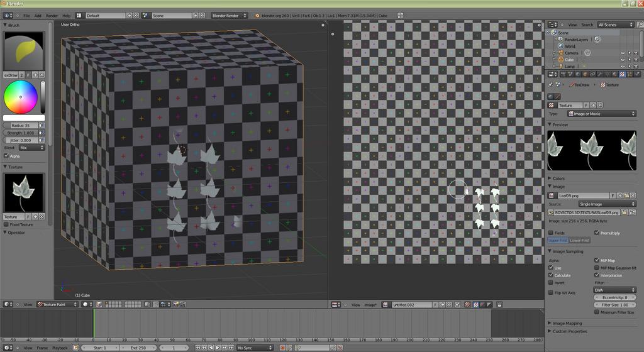Image resolution: width=644 pixels, height=352 pixels.
Task: Open the No Sync dropdown in timeline
Action: coord(255,348)
